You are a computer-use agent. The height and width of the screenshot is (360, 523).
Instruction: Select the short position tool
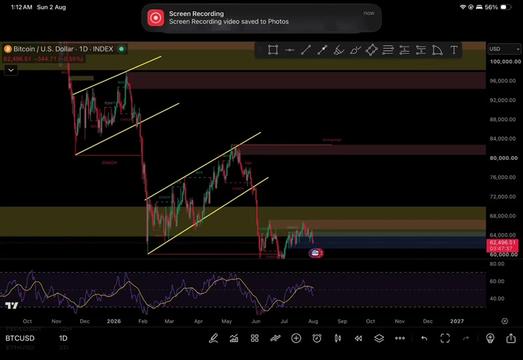click(421, 50)
